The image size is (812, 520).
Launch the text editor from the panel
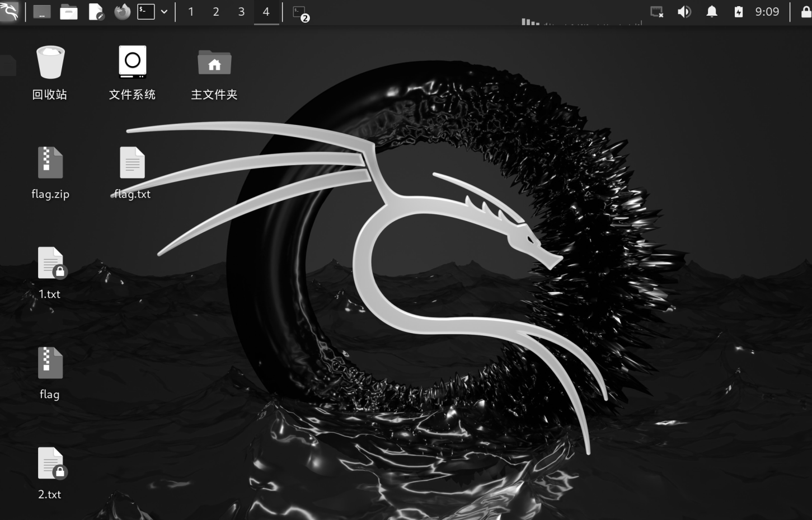(96, 12)
